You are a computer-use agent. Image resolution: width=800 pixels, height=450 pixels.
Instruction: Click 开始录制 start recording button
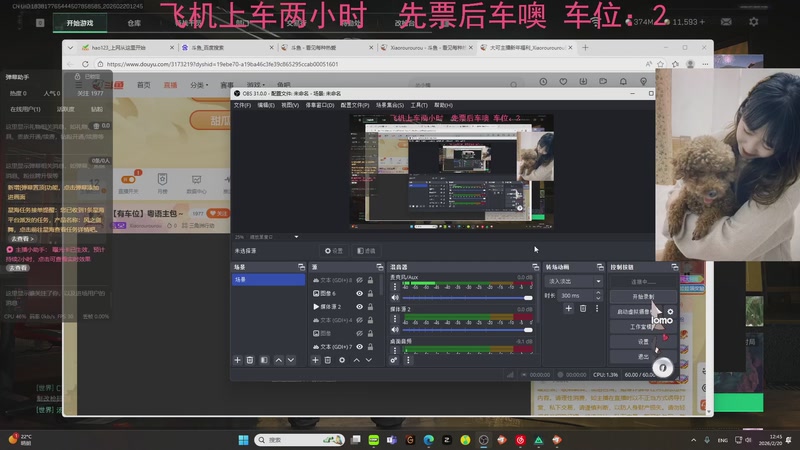point(643,296)
